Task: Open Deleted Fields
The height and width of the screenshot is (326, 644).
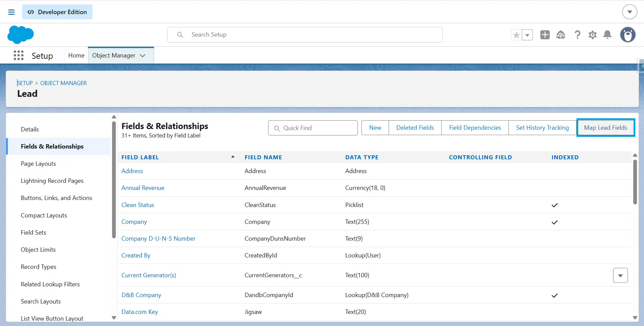Action: pos(415,128)
